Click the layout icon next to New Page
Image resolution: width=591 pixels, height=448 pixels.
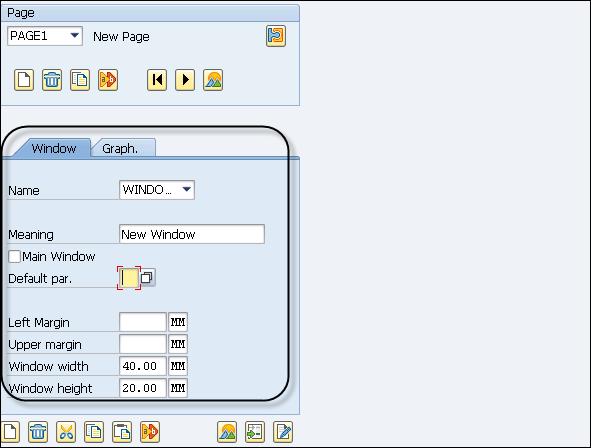pos(276,36)
